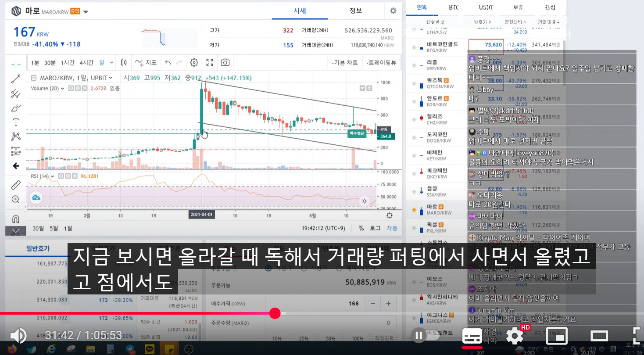Toggle percent scale % button
644x355 pixels.
[361, 228]
